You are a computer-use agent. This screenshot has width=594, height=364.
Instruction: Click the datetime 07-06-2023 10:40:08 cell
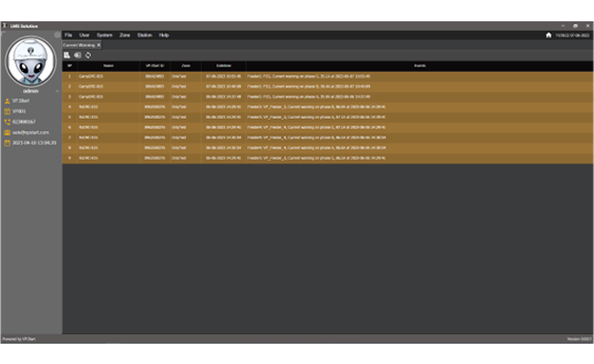point(223,87)
